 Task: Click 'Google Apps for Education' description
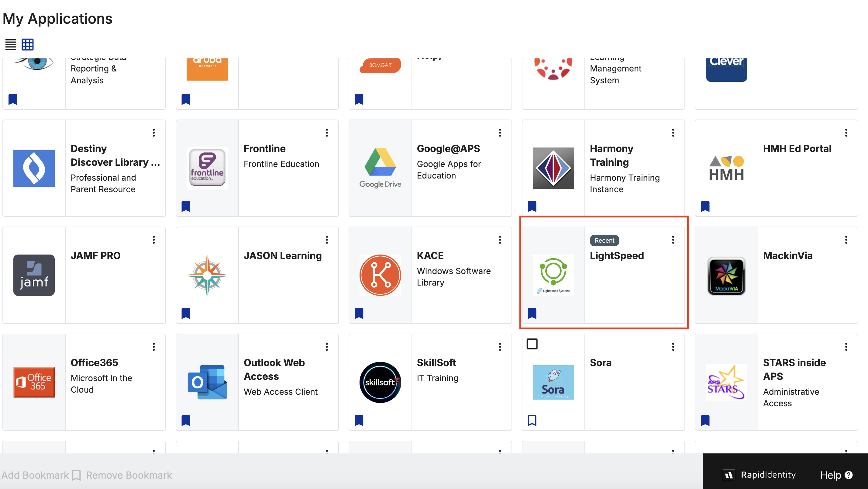(x=449, y=170)
